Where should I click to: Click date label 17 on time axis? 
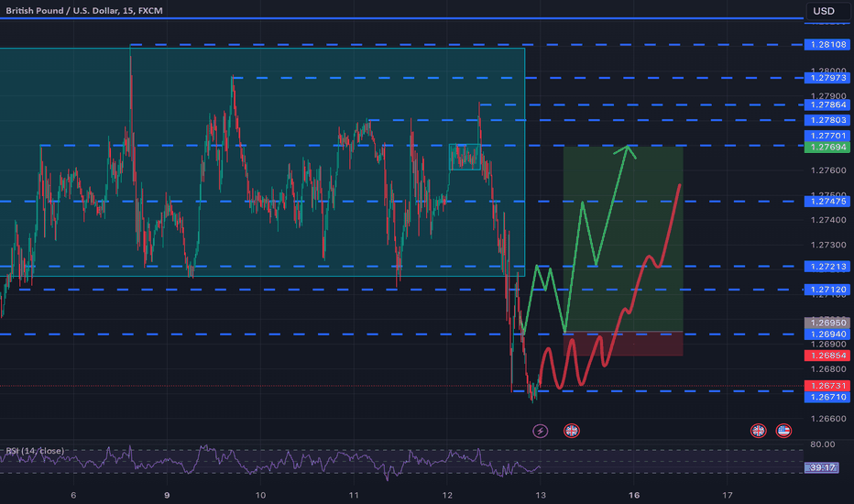[x=728, y=495]
